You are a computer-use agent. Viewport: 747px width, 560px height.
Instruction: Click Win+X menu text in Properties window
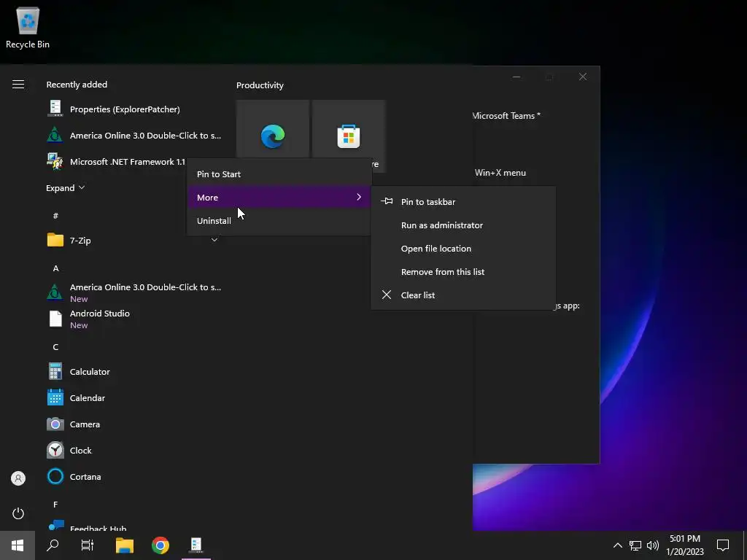pyautogui.click(x=500, y=173)
